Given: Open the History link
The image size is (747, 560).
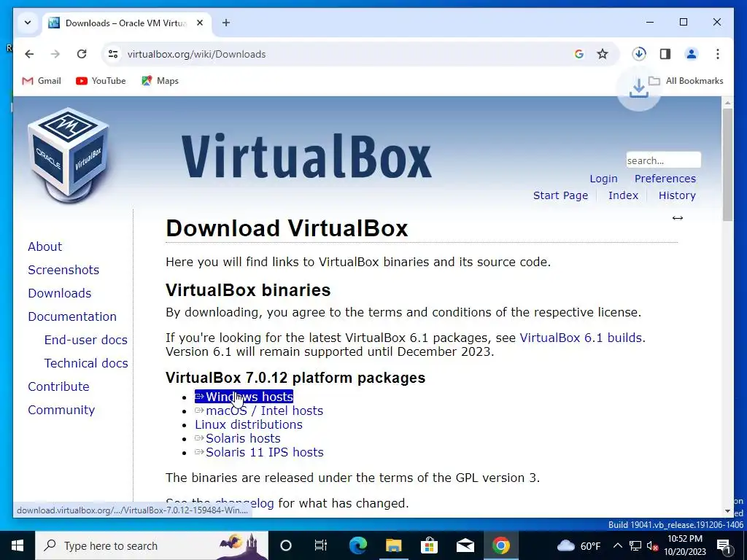Looking at the screenshot, I should (x=677, y=195).
